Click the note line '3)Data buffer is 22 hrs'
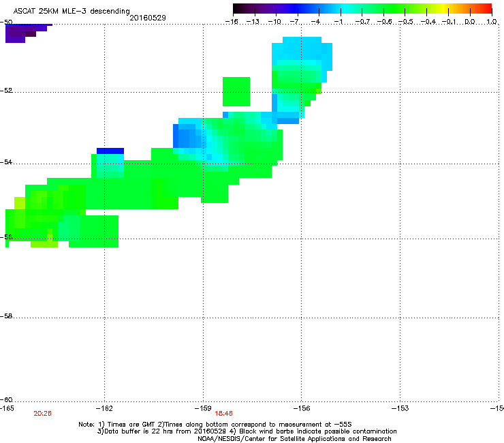 247,431
